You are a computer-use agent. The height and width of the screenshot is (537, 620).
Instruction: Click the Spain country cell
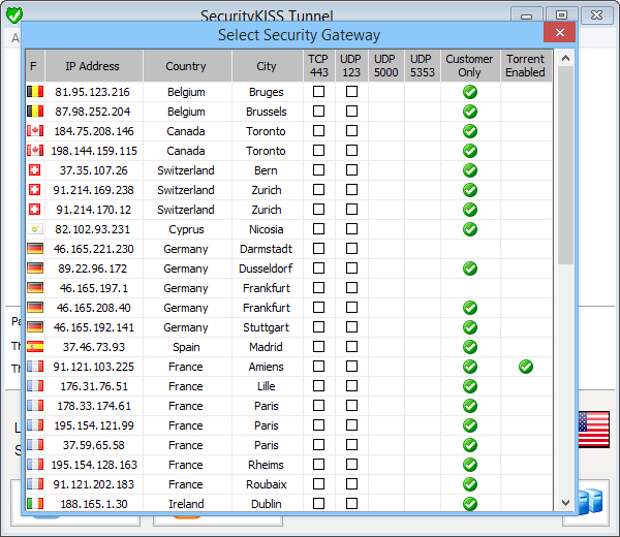(x=186, y=347)
